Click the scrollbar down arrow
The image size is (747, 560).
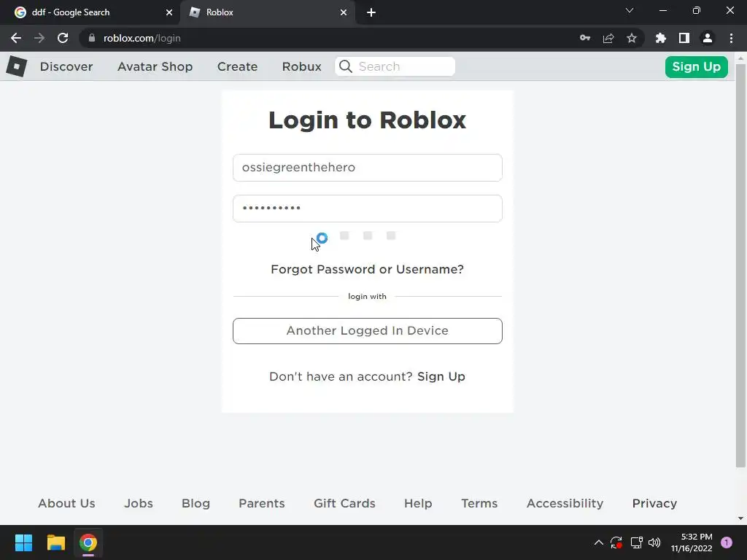[740, 518]
